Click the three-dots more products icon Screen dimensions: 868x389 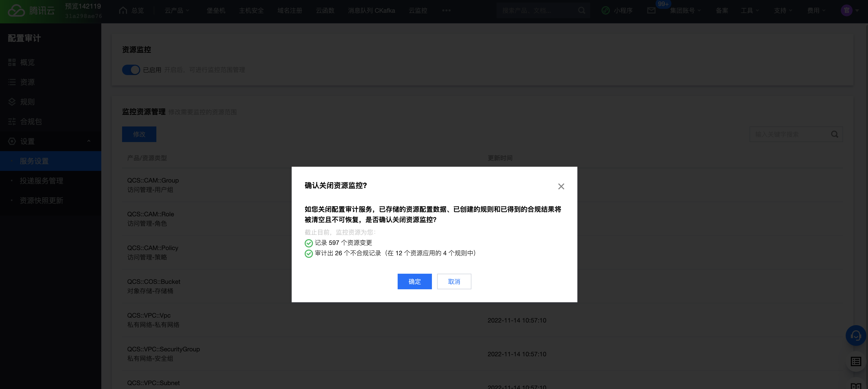coord(446,10)
